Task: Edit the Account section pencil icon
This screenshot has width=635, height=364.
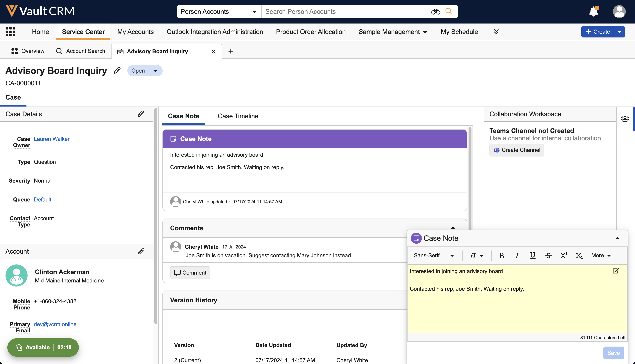Action: (x=141, y=251)
